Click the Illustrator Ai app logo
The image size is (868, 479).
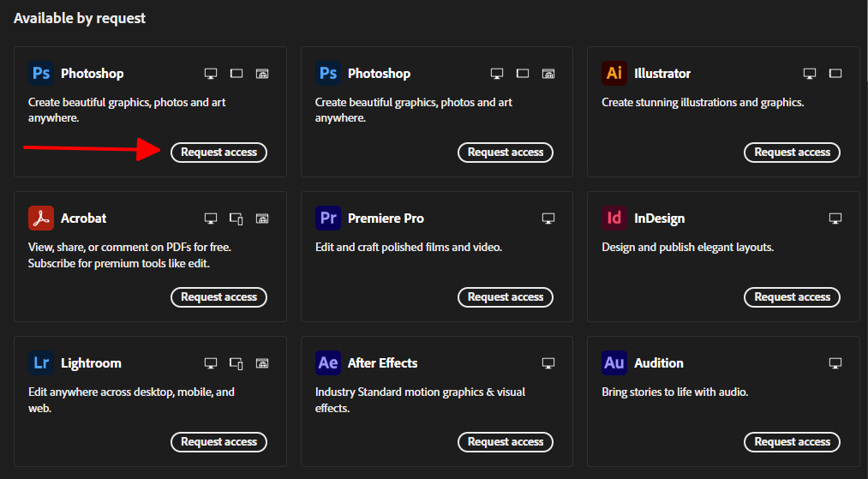[x=614, y=73]
